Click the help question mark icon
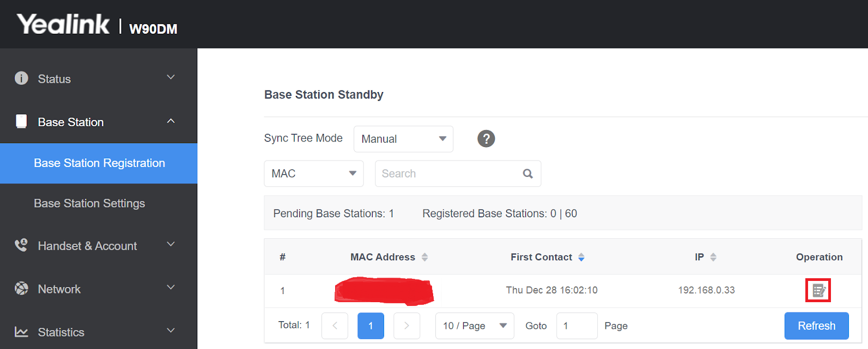Viewport: 868px width, 349px height. (x=486, y=139)
